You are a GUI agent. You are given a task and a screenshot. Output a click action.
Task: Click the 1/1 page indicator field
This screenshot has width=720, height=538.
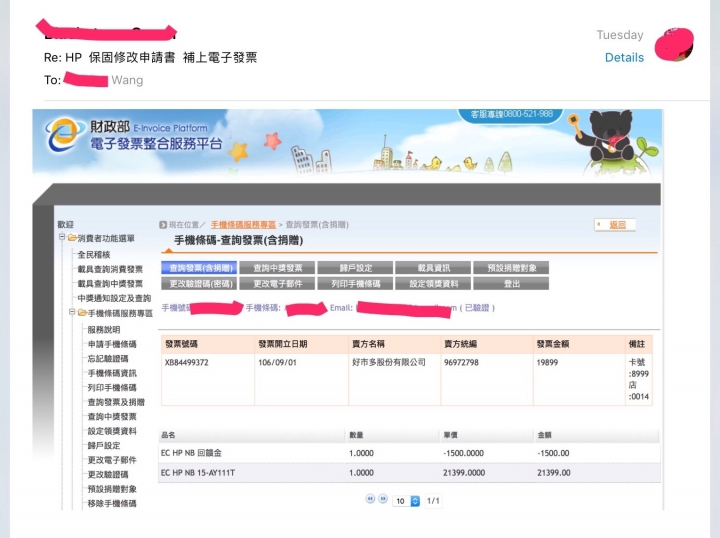tap(433, 501)
